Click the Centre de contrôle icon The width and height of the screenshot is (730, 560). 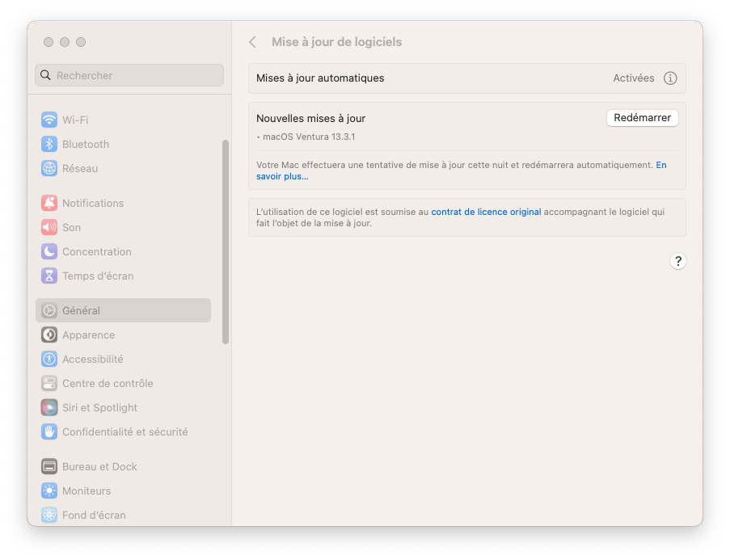tap(49, 383)
